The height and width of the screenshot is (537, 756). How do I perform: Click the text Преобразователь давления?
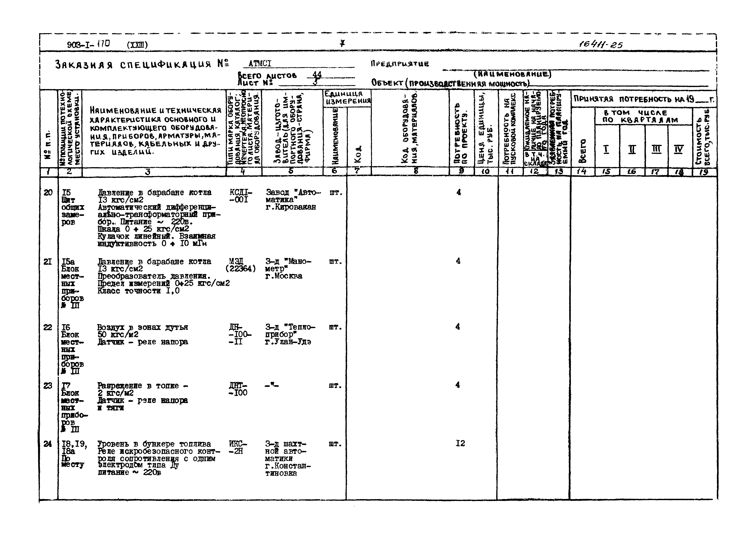click(x=154, y=276)
